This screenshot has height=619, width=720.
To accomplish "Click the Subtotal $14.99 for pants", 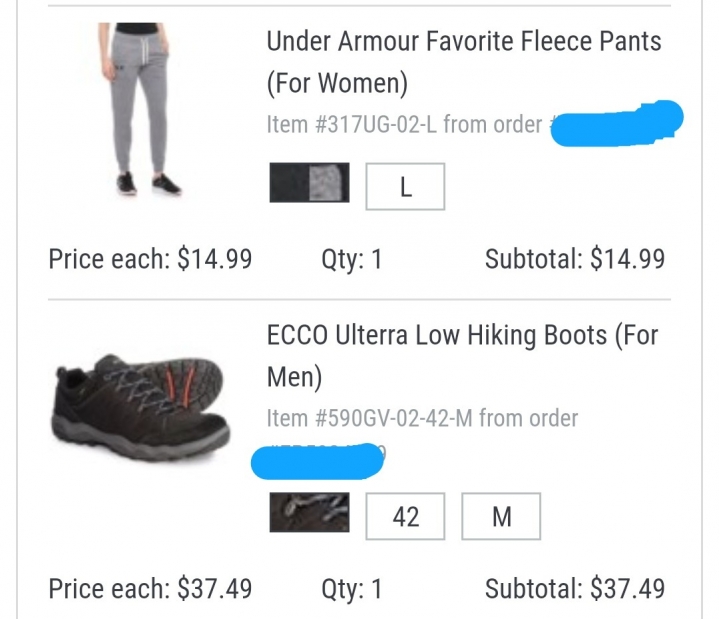I will (575, 259).
